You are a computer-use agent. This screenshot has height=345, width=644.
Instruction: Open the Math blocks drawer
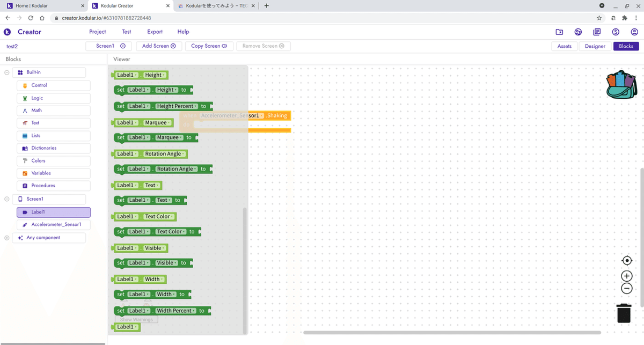(53, 111)
